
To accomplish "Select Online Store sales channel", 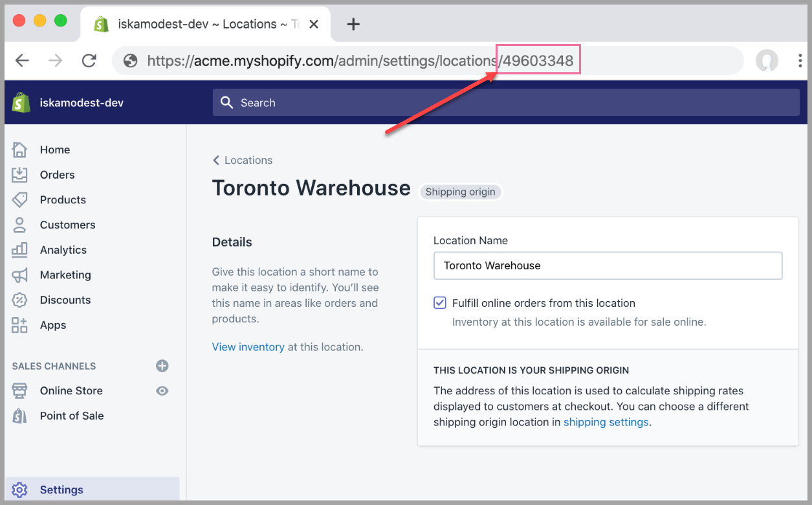I will pyautogui.click(x=71, y=390).
